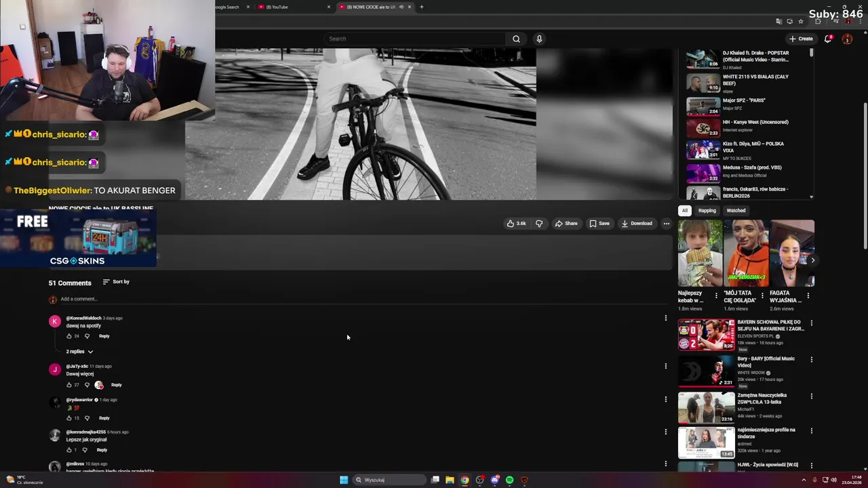The height and width of the screenshot is (488, 868).
Task: Mute the NOWE CIOCIE tab audio
Action: click(x=401, y=7)
